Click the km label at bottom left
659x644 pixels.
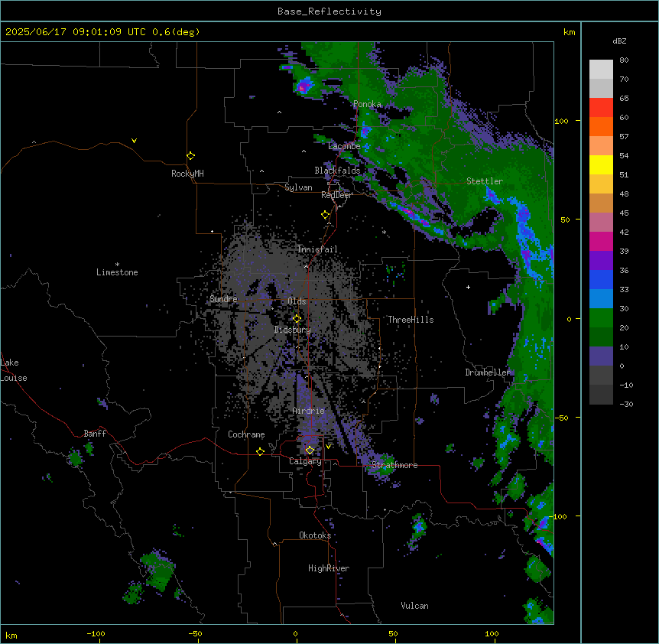(11, 635)
